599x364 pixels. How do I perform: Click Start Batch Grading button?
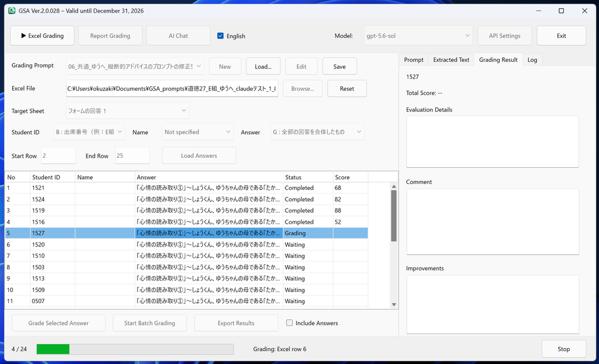pos(150,323)
